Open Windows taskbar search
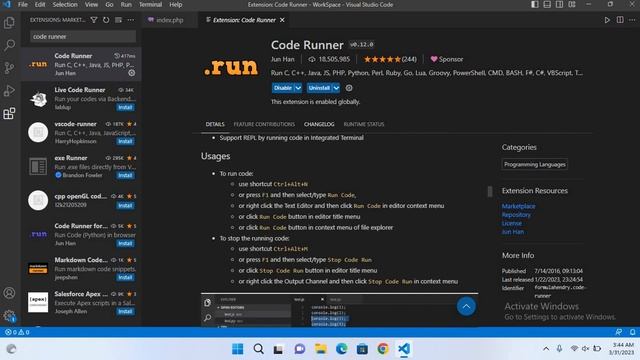 [258, 349]
